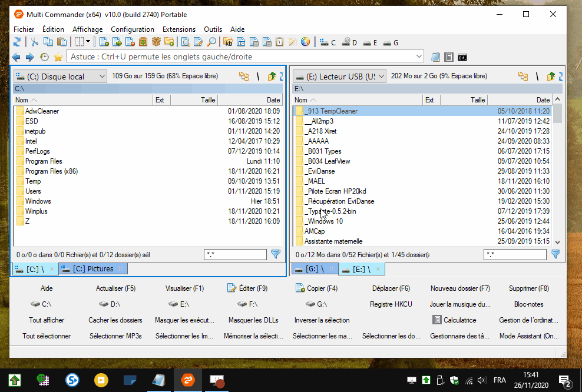The width and height of the screenshot is (582, 392).
Task: Open the selection tool dropdown arrow
Action: [88, 42]
